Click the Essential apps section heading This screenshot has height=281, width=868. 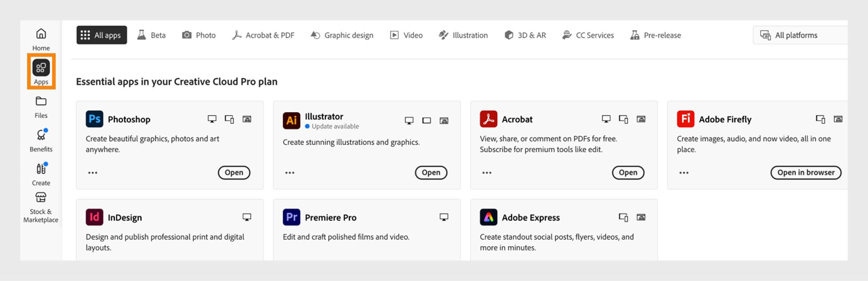tap(177, 81)
